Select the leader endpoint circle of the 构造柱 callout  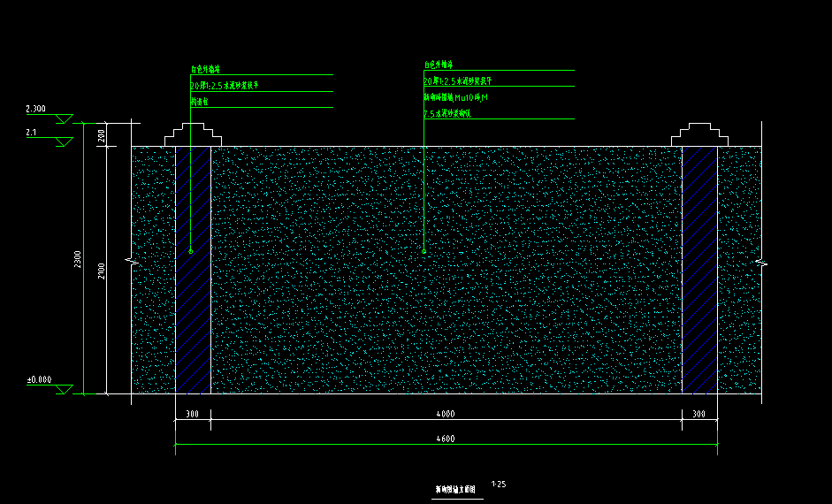tap(191, 251)
